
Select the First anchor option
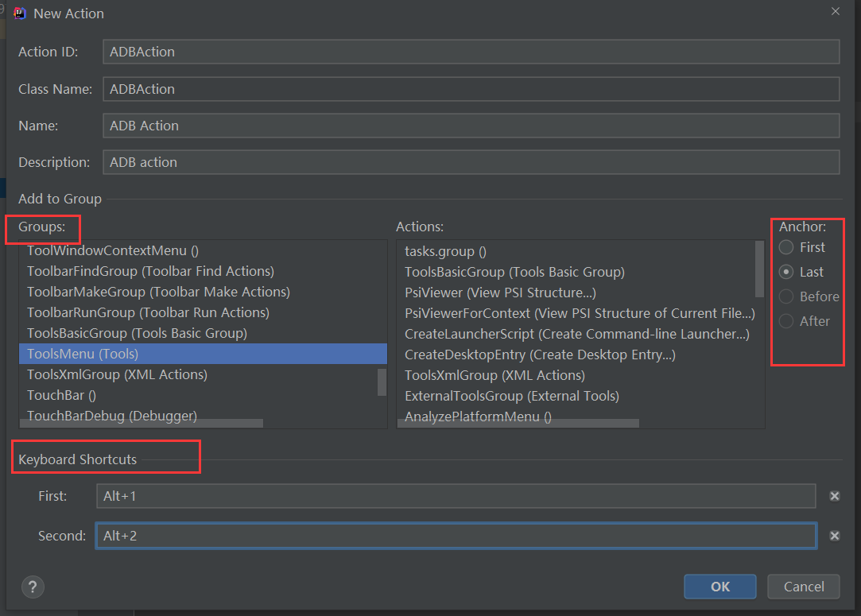[787, 247]
